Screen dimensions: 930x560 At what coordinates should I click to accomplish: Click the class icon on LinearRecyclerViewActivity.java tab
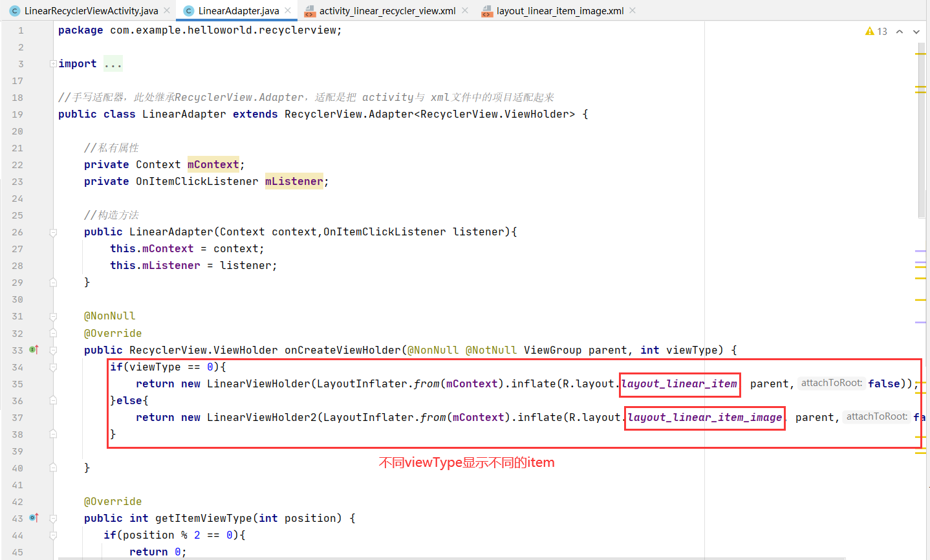[15, 11]
